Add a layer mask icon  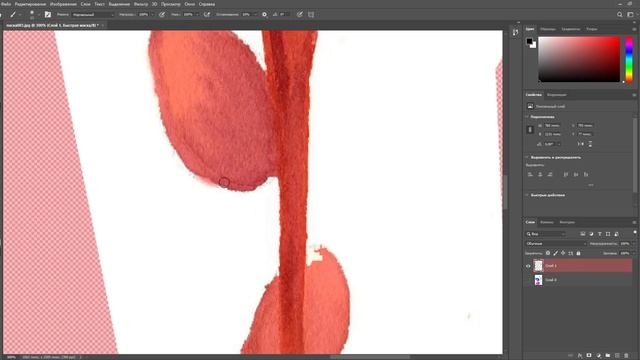tap(589, 356)
